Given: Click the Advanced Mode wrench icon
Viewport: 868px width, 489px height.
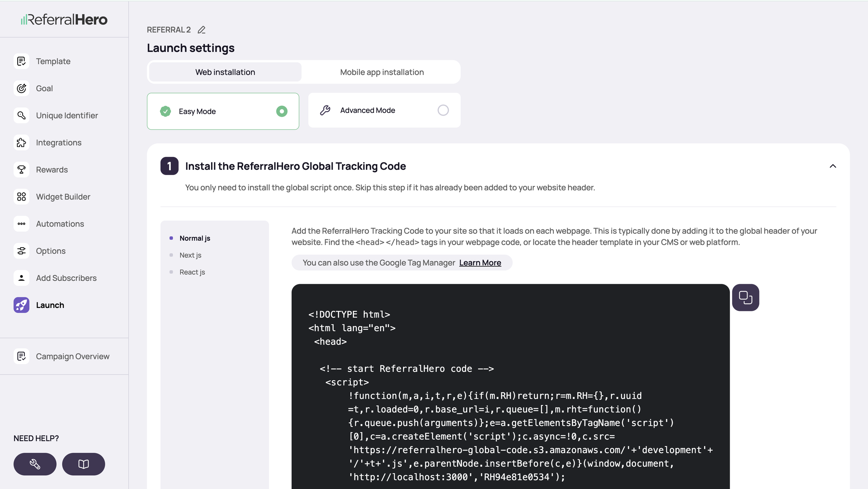Looking at the screenshot, I should (x=325, y=110).
